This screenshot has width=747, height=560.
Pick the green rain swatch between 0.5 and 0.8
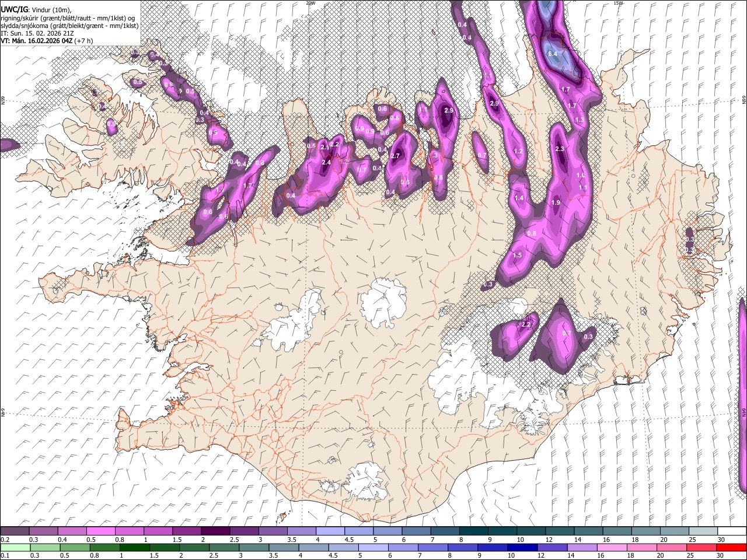pyautogui.click(x=75, y=548)
